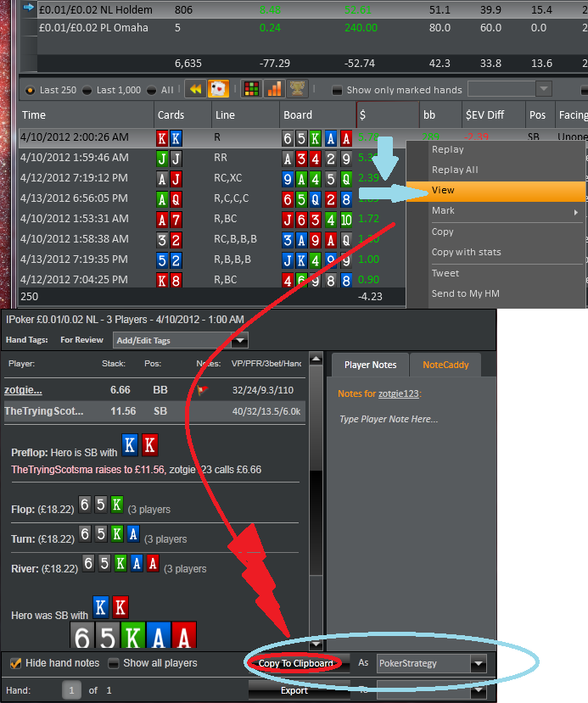
Task: Select hand row 4/10/2012 1:59:46 AM
Action: coord(210,158)
